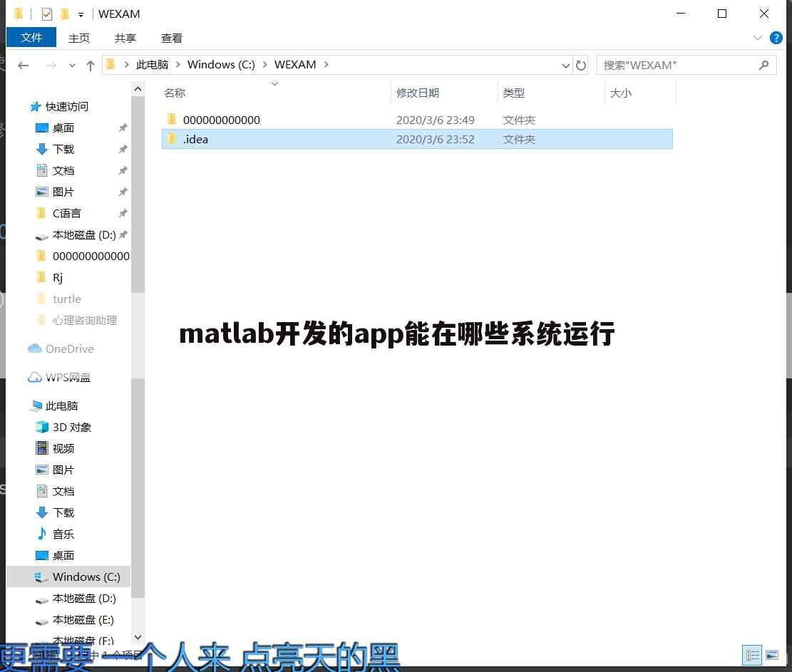The width and height of the screenshot is (792, 672).
Task: Expand the chevron after 此电脑 breadcrumb
Action: (178, 65)
